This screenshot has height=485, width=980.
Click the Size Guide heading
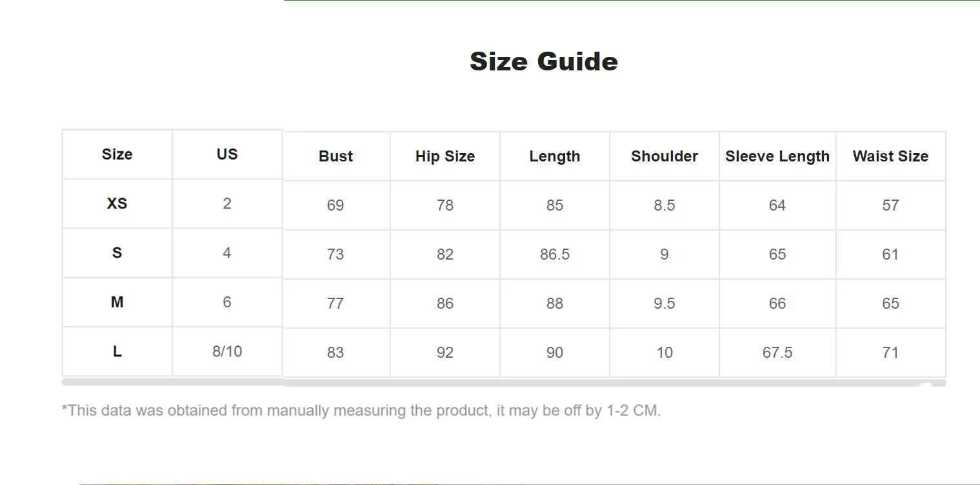544,62
